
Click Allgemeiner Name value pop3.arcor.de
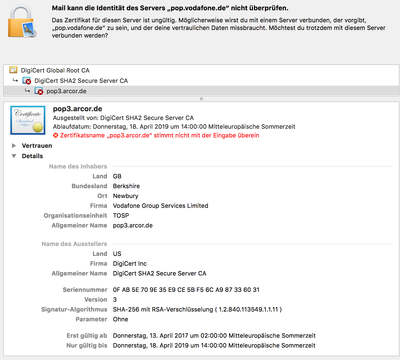(133, 225)
